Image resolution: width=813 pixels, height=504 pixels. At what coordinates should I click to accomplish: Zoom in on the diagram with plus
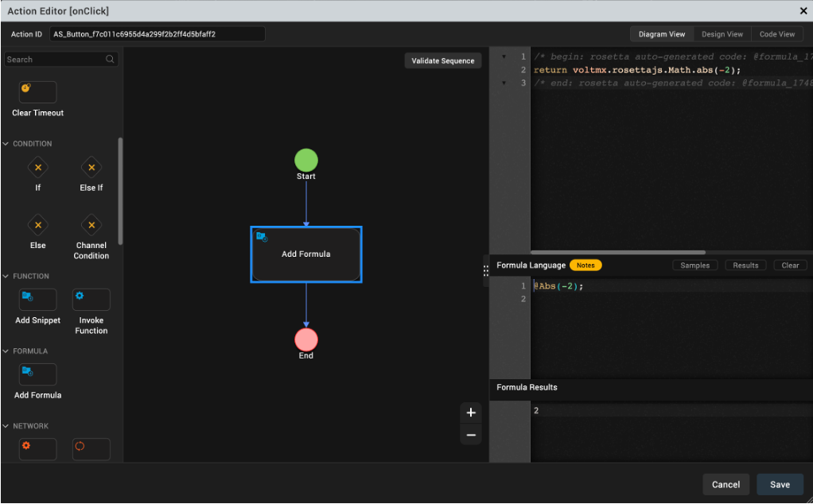[471, 413]
